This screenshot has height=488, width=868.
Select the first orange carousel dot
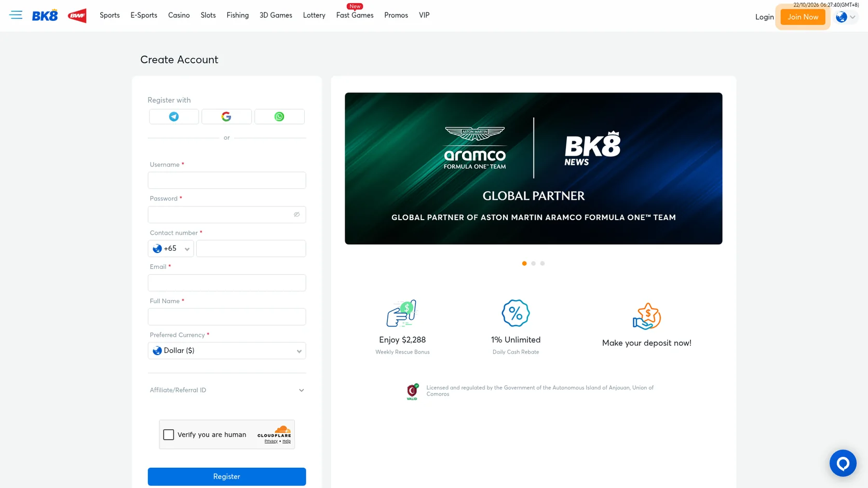[524, 263]
